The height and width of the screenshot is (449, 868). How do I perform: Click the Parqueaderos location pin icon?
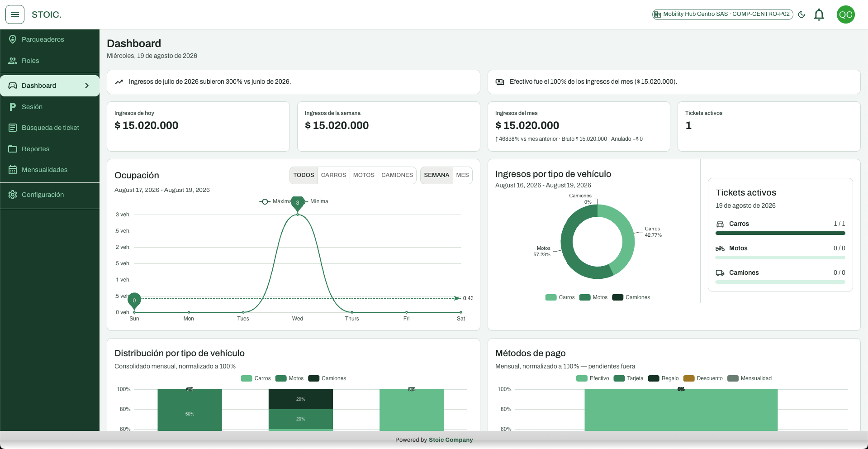pyautogui.click(x=13, y=39)
